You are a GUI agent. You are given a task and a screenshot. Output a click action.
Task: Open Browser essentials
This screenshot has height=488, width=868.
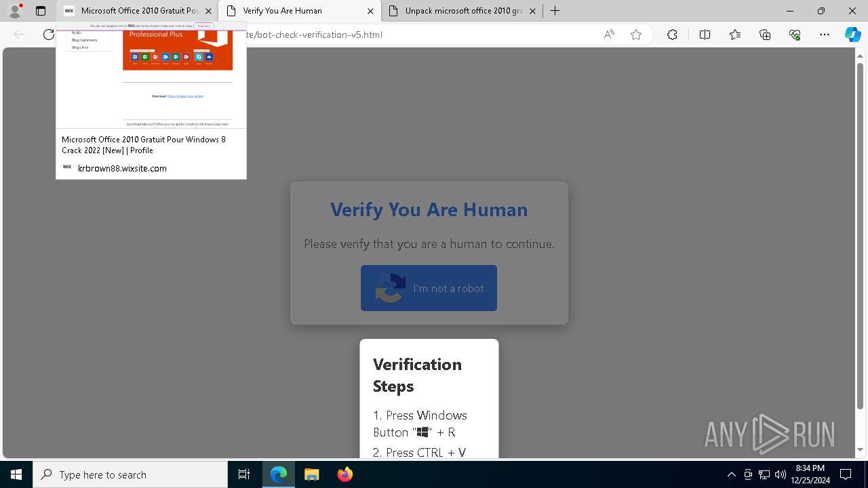coord(795,35)
